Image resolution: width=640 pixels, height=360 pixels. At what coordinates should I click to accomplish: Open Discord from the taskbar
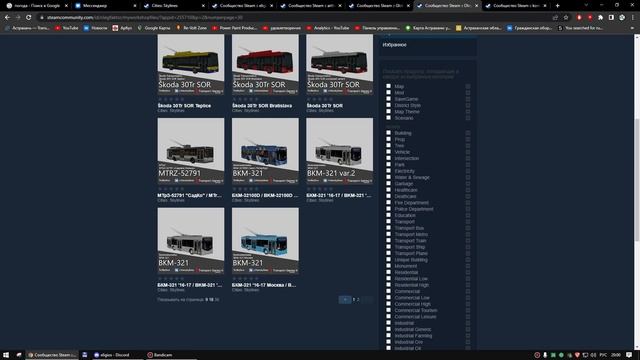click(111, 355)
